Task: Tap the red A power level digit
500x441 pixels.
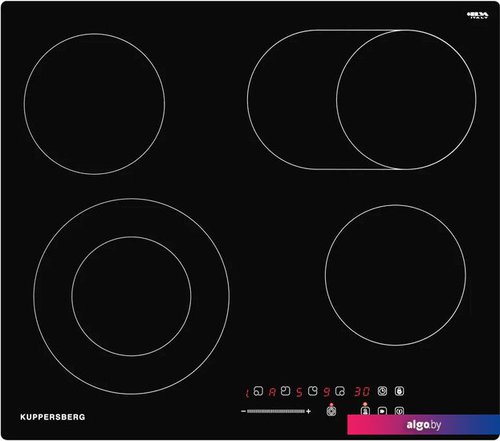Action: pyautogui.click(x=272, y=392)
